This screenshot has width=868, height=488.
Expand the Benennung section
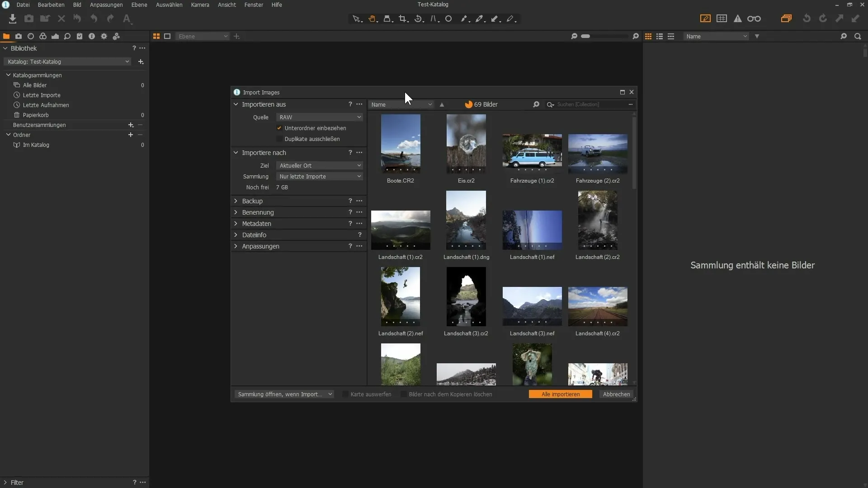pyautogui.click(x=236, y=212)
